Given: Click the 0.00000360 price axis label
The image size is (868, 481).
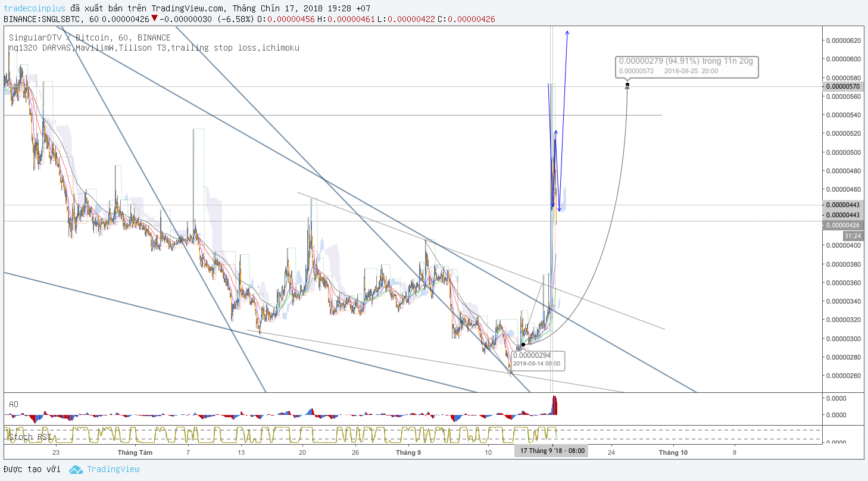Looking at the screenshot, I should pos(844,283).
